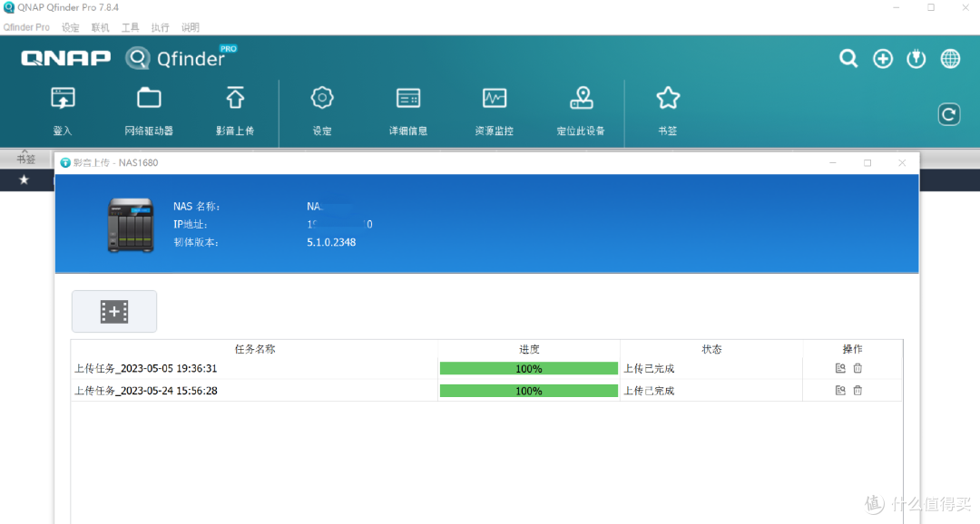Open the language globe icon
This screenshot has height=524, width=980.
click(951, 59)
